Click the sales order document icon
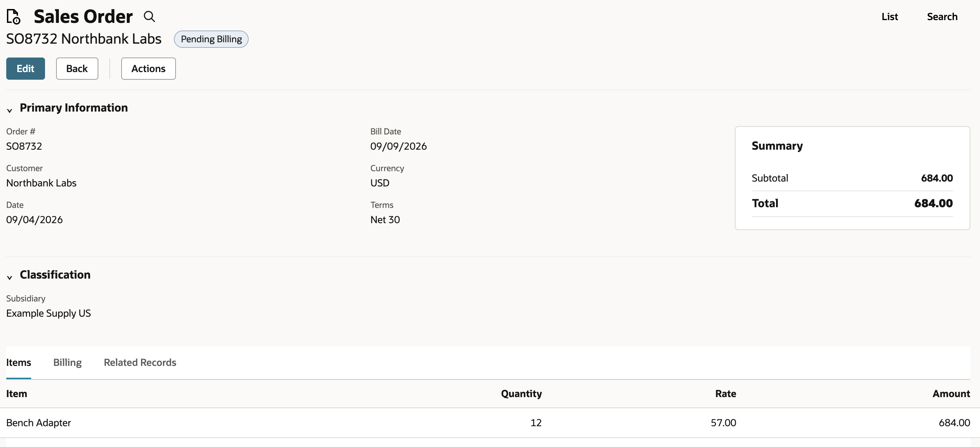This screenshot has height=447, width=980. [x=14, y=17]
